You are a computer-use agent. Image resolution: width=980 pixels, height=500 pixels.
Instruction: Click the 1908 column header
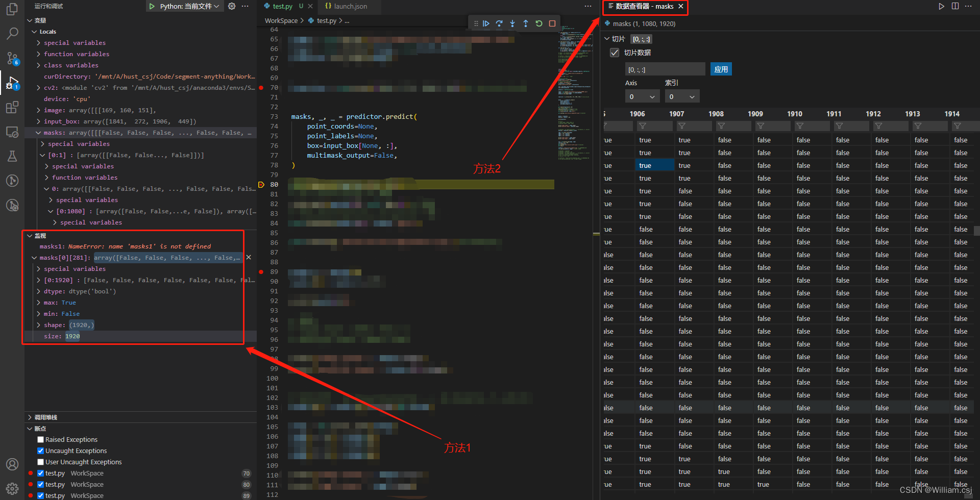[716, 114]
